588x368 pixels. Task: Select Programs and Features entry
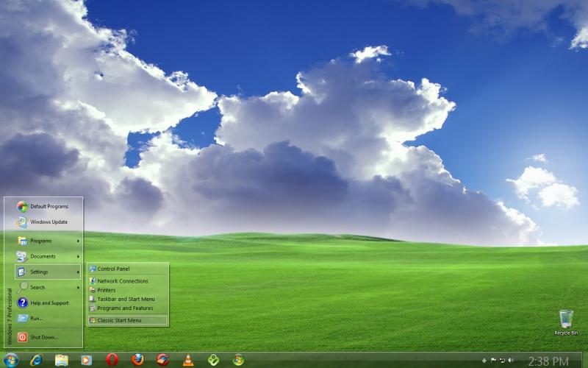tap(127, 308)
